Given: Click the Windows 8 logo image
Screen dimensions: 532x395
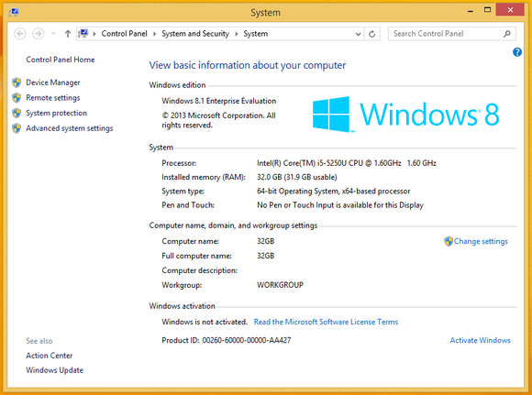Looking at the screenshot, I should click(405, 115).
